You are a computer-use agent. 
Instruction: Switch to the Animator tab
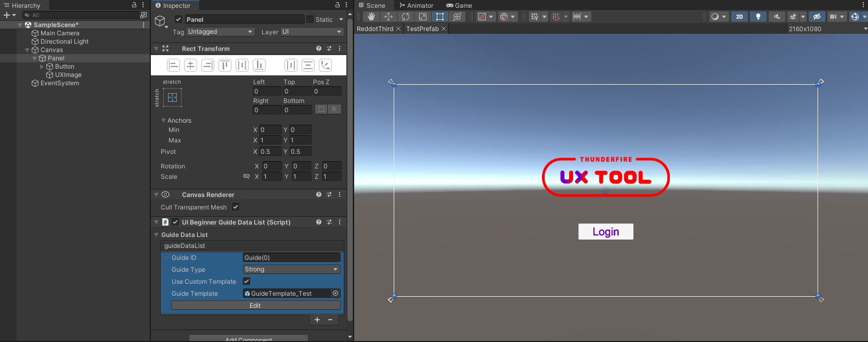pos(416,5)
